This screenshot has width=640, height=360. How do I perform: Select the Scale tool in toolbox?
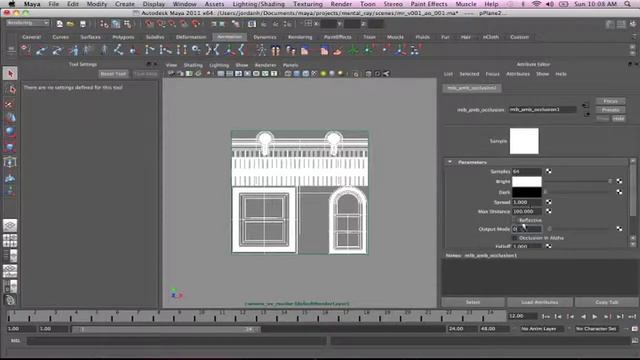coord(10,147)
